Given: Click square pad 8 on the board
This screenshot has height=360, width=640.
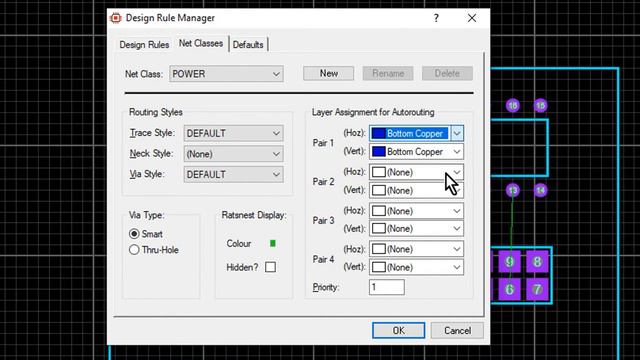Looking at the screenshot, I should (x=537, y=261).
